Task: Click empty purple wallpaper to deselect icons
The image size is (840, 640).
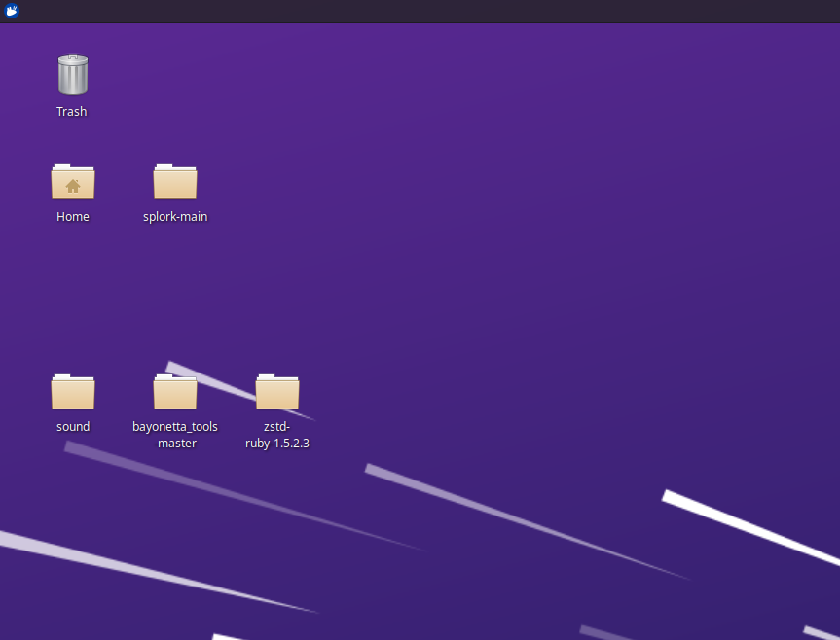Action: [535, 214]
